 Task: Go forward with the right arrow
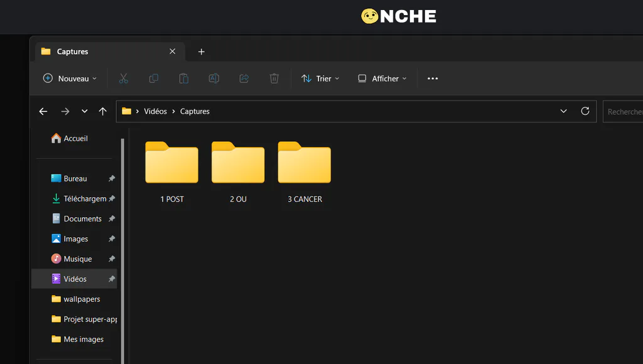[65, 112]
